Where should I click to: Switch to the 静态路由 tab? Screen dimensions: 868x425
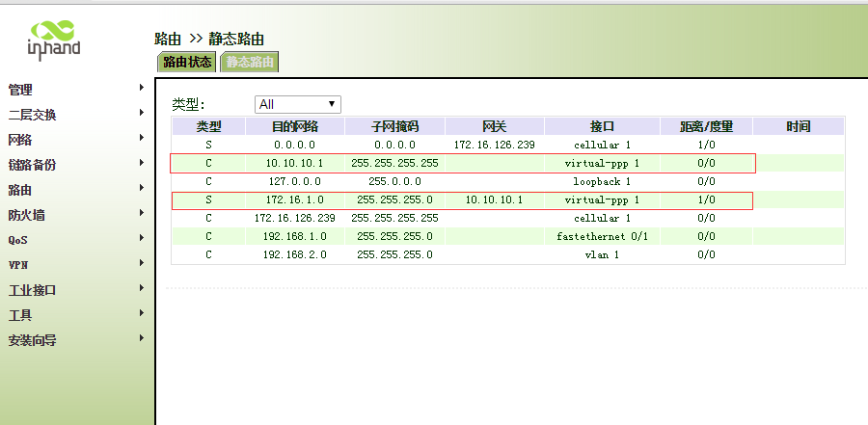point(250,62)
